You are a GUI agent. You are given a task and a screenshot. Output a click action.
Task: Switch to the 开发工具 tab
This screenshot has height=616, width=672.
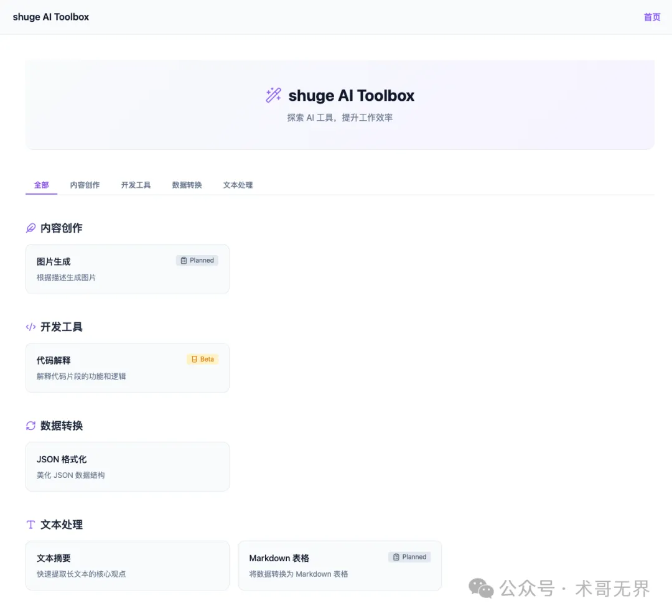click(x=136, y=185)
